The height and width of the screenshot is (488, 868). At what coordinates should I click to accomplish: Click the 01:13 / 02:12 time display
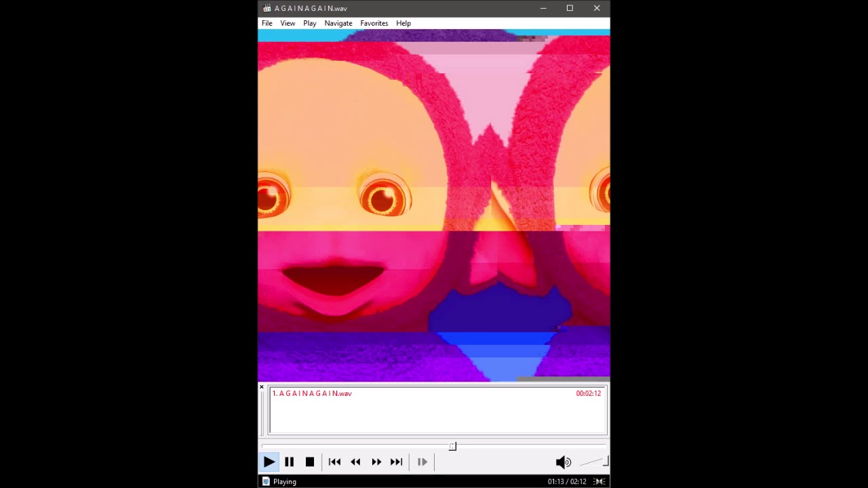567,482
